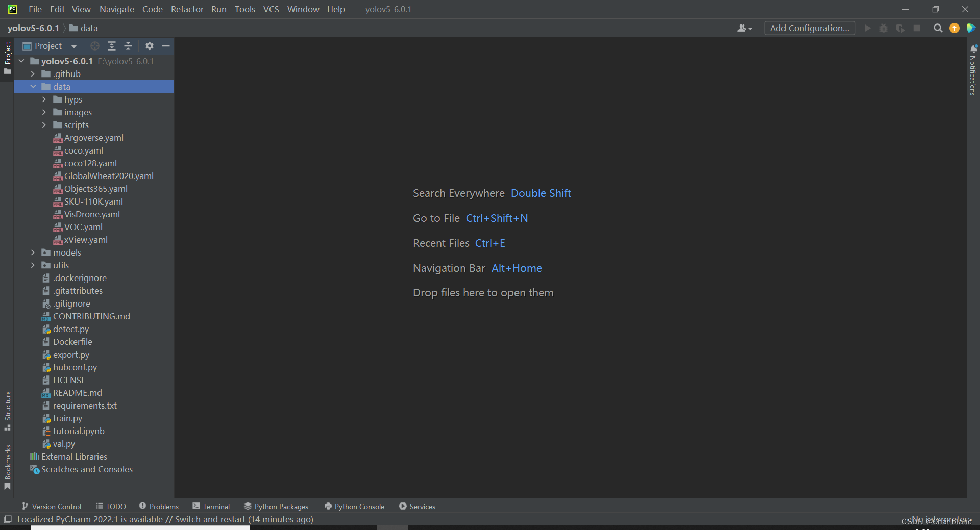Toggle the Bookmarks side tool window

click(x=7, y=467)
